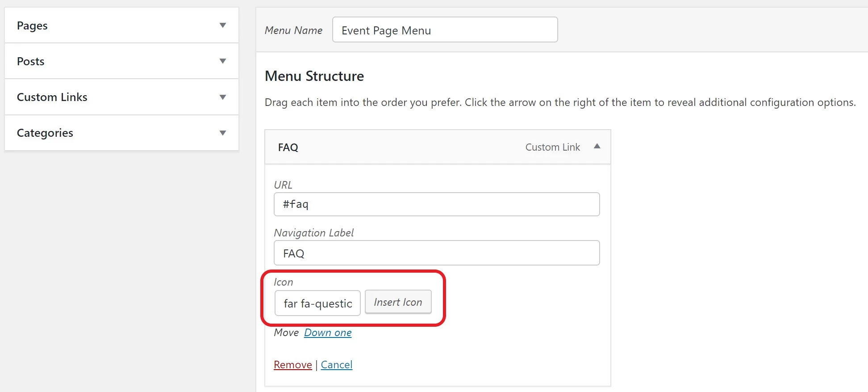868x392 pixels.
Task: Focus the URL field containing #faq
Action: 436,204
